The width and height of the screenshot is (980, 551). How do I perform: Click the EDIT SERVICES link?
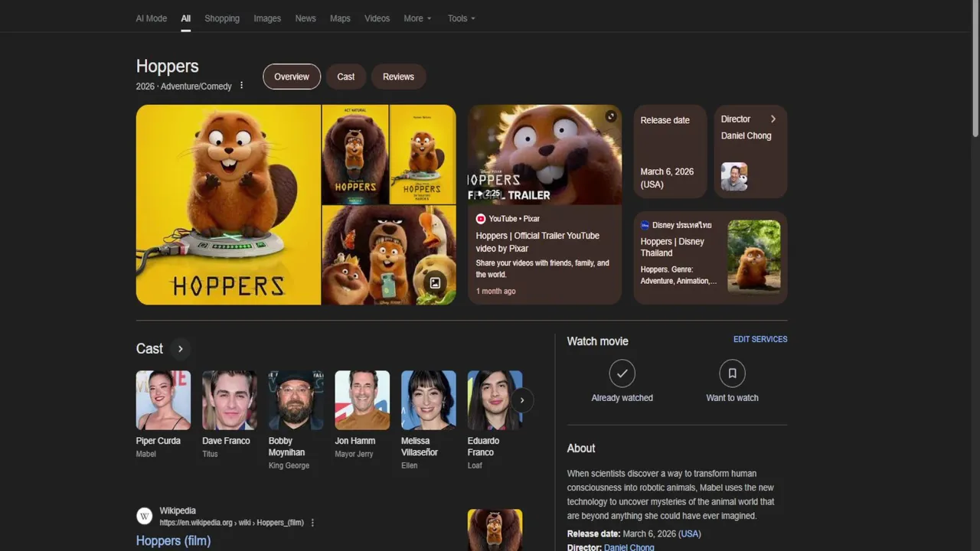click(x=760, y=339)
